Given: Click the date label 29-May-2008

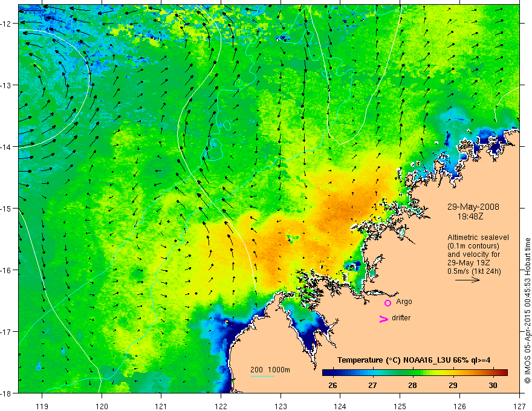Looking at the screenshot, I should click(x=473, y=207).
